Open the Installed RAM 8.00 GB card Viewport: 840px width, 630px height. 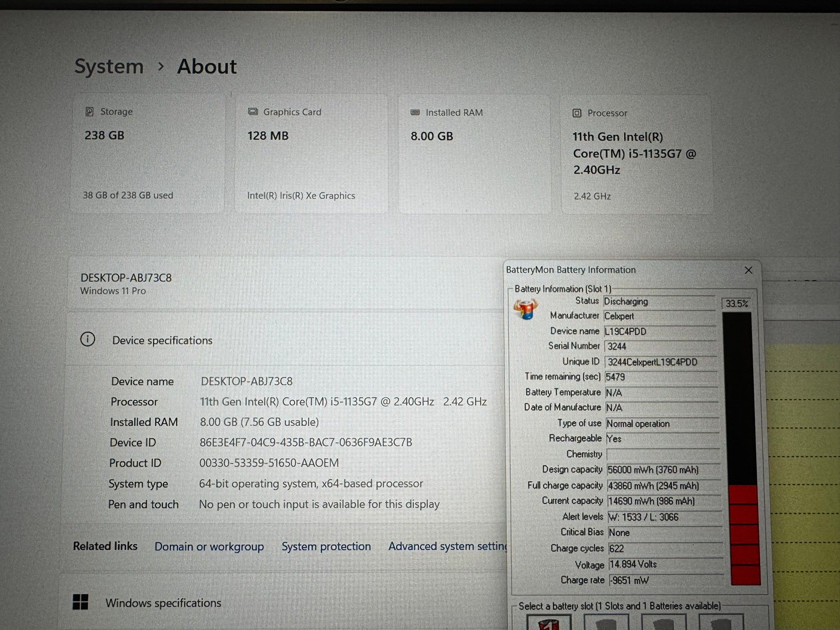pyautogui.click(x=474, y=155)
